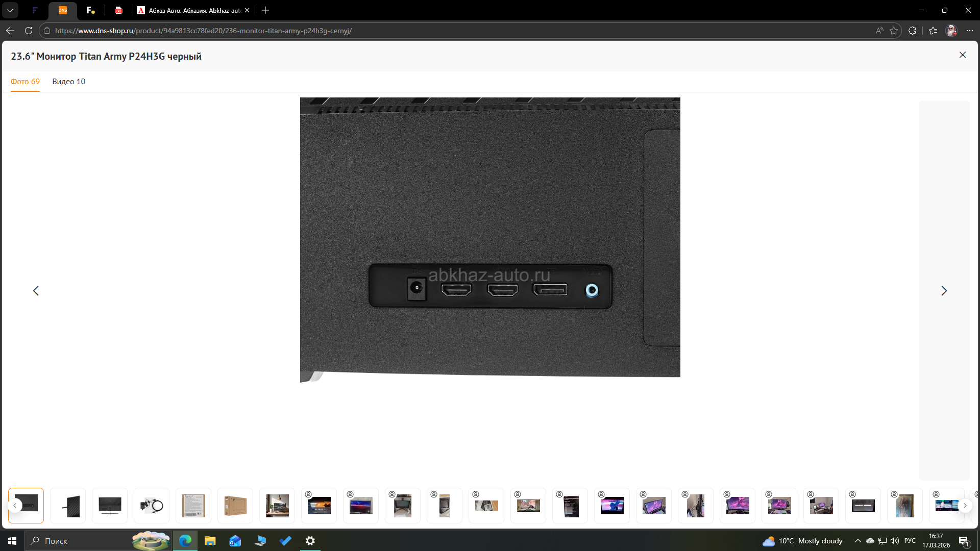The height and width of the screenshot is (551, 980).
Task: Refresh the browser page
Action: click(x=29, y=31)
